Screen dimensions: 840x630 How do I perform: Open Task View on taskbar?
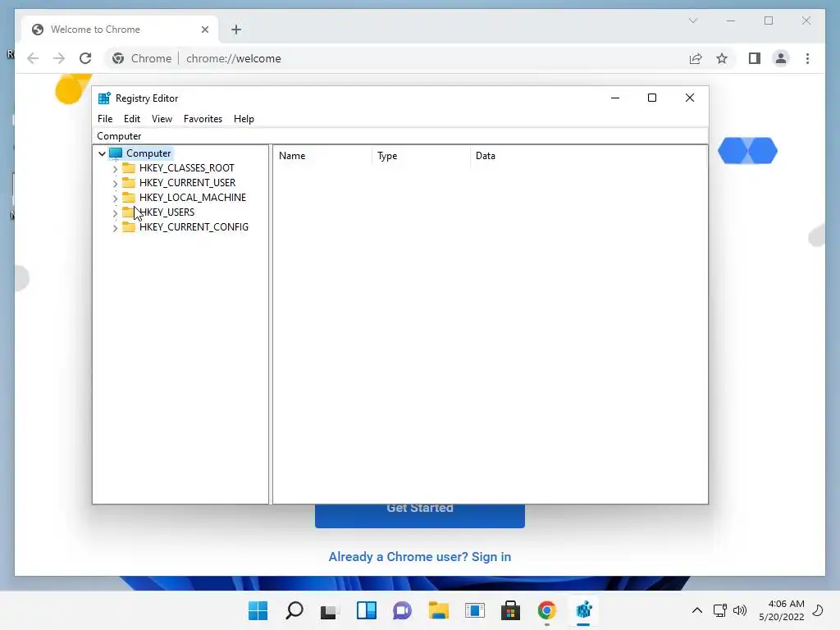click(330, 610)
